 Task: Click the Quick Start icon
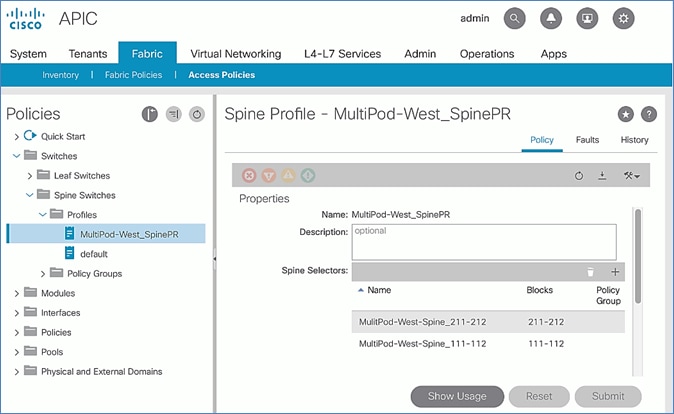[x=30, y=136]
